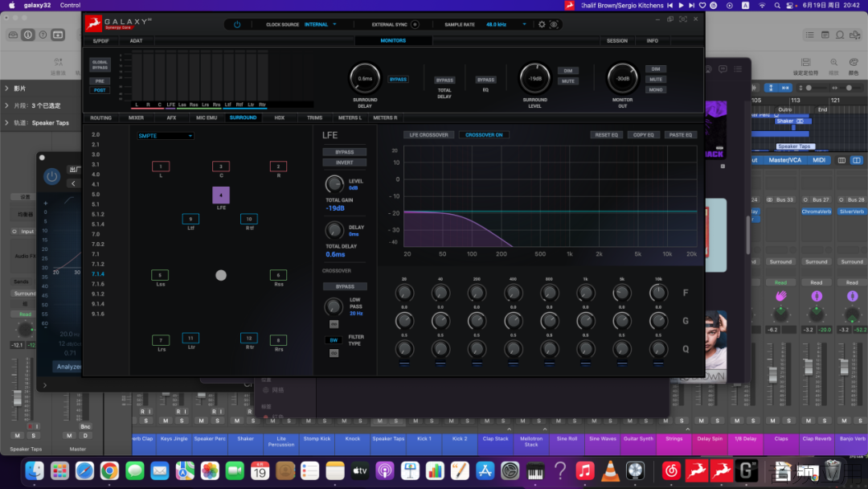The image size is (868, 489).
Task: Toggle Surround Delay Bypass
Action: tap(398, 80)
